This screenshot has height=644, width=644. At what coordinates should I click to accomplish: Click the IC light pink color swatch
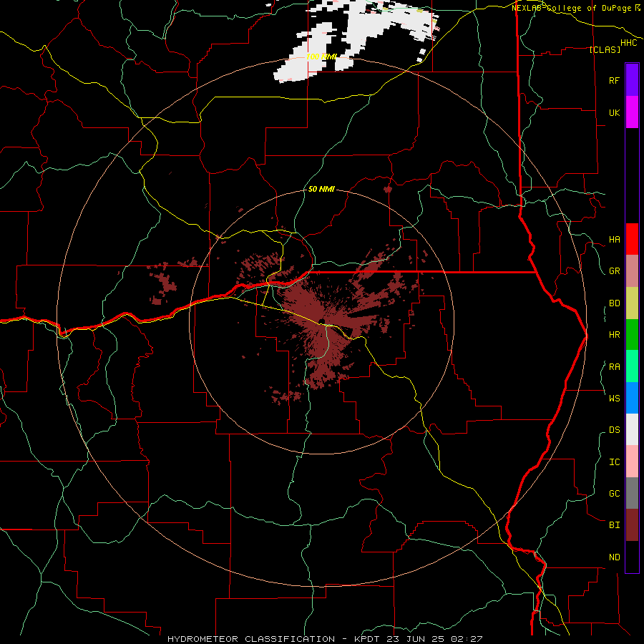632,462
